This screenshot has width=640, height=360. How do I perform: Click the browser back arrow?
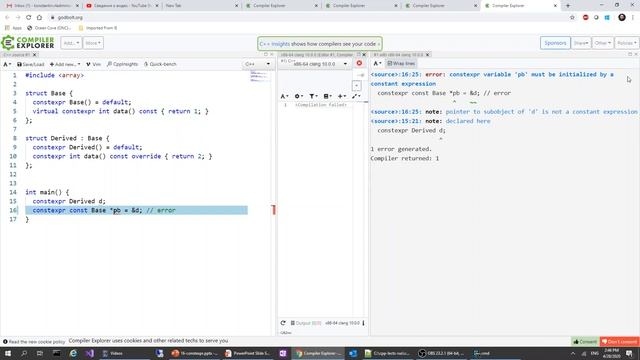pos(7,18)
